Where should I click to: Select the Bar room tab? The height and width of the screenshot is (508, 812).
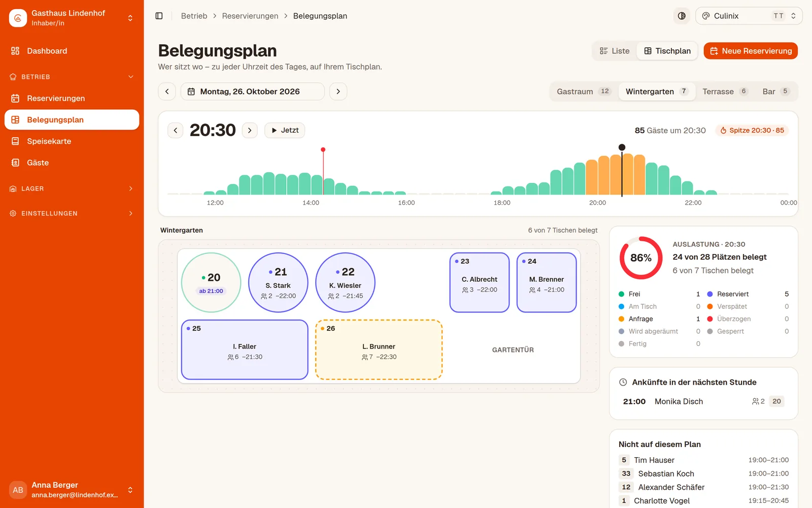pyautogui.click(x=776, y=91)
